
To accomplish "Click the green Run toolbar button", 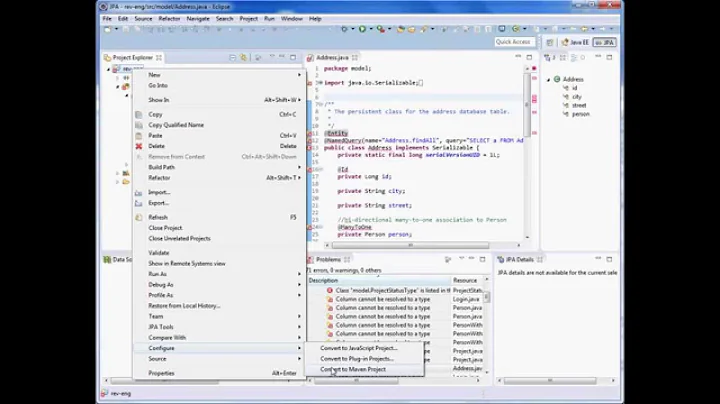I will [362, 29].
